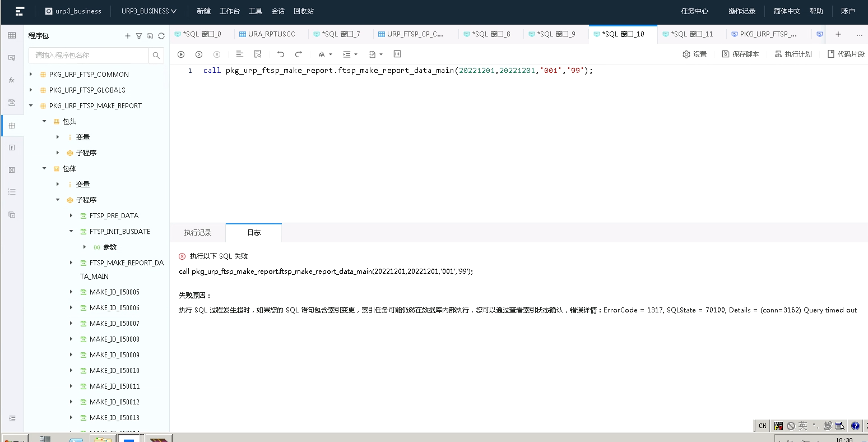This screenshot has width=868, height=442.
Task: Click the rightmost editor toolbar panel icon
Action: pyautogui.click(x=397, y=54)
